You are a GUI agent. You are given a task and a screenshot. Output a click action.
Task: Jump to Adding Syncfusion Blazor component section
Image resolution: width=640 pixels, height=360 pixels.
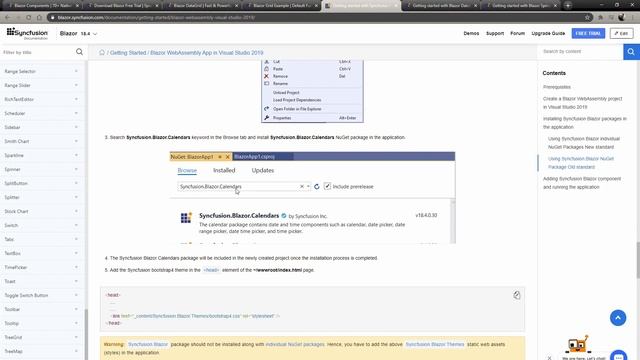click(x=582, y=183)
